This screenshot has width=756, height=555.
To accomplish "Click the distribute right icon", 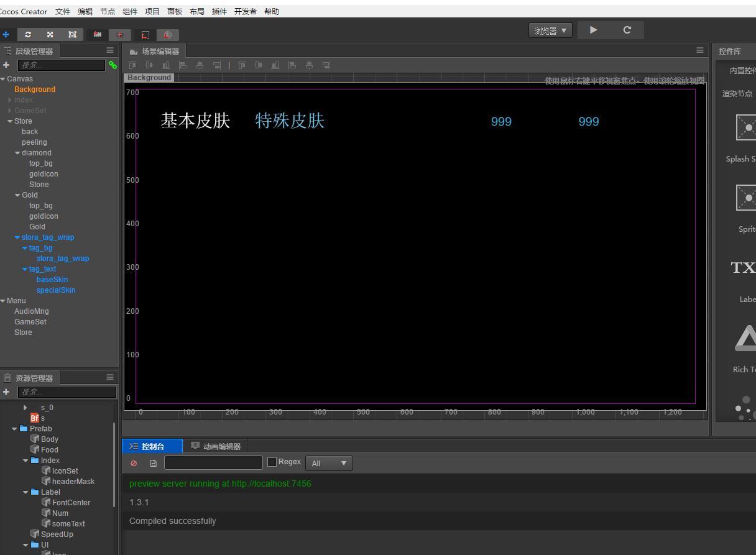I will pos(326,65).
